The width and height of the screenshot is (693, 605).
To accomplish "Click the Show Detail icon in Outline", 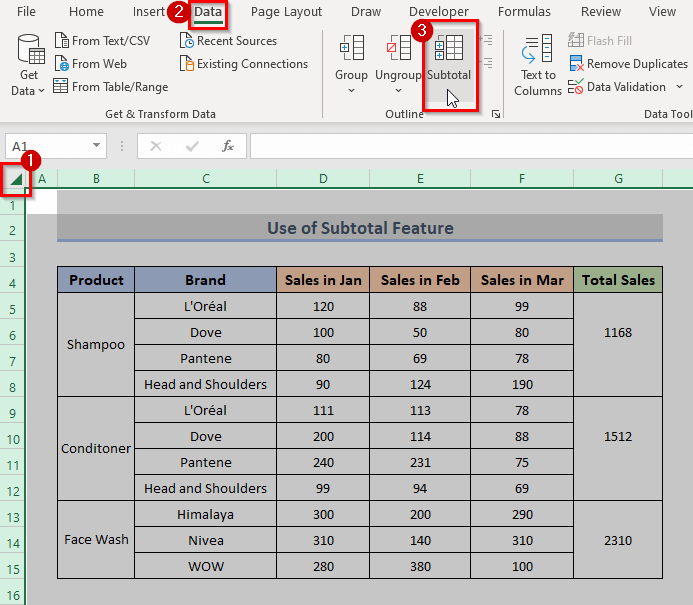I will pos(486,40).
